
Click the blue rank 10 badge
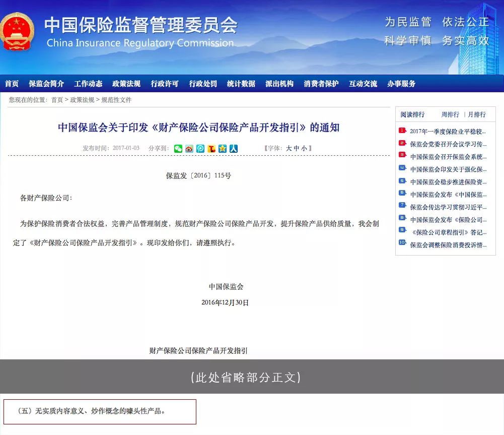402,243
